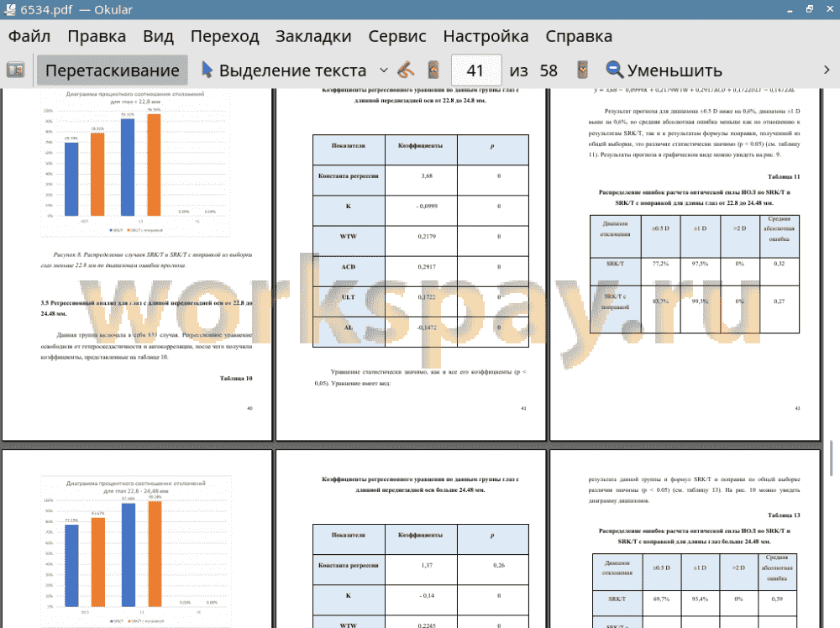Click the 'ACD' row header cell
The image size is (840, 628).
[x=349, y=271]
